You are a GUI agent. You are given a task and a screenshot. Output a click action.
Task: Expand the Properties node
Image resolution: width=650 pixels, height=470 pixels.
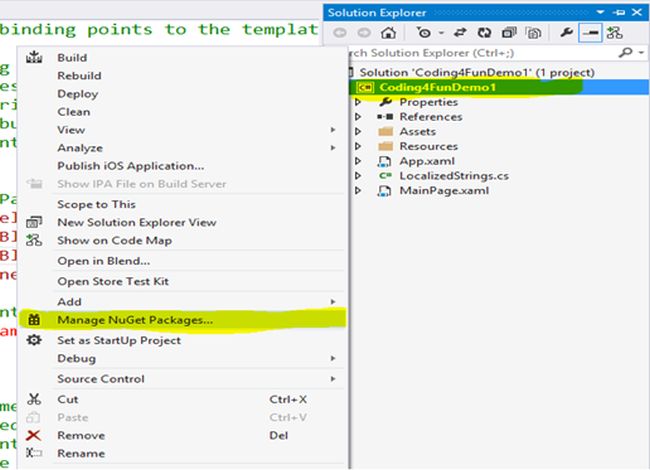pyautogui.click(x=358, y=102)
